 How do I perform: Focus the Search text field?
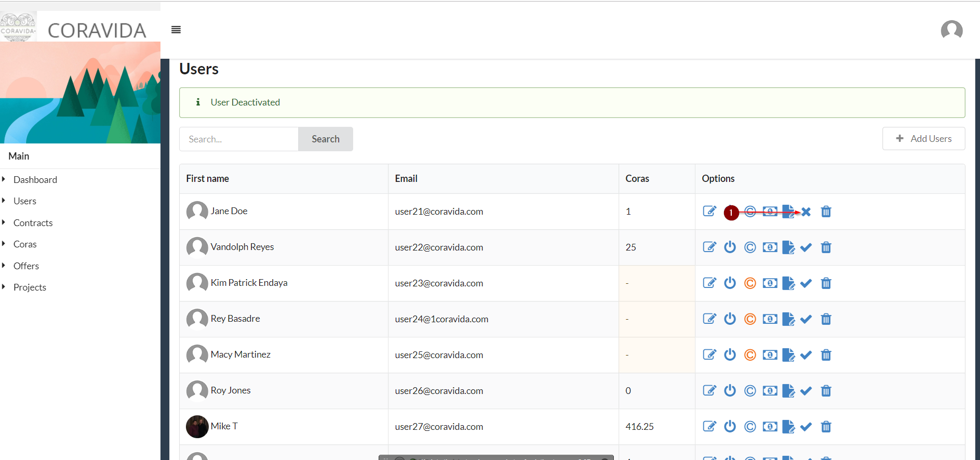point(239,139)
